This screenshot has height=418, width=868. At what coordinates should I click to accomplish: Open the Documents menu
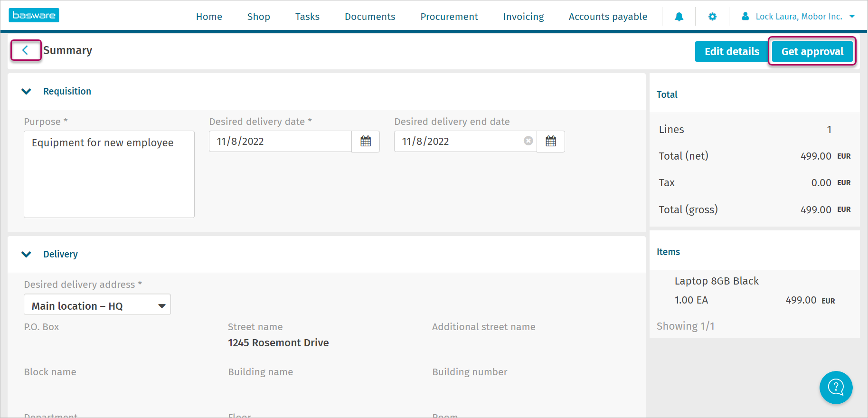[370, 17]
